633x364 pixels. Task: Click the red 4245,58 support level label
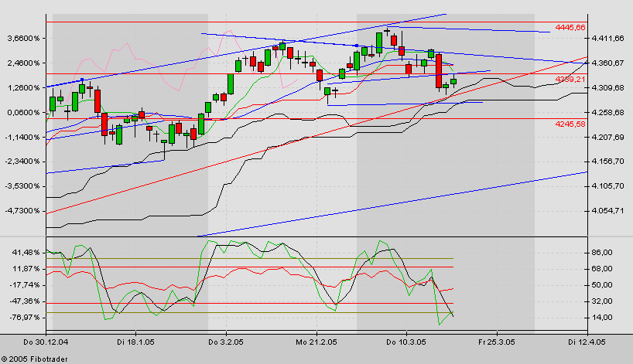click(570, 124)
